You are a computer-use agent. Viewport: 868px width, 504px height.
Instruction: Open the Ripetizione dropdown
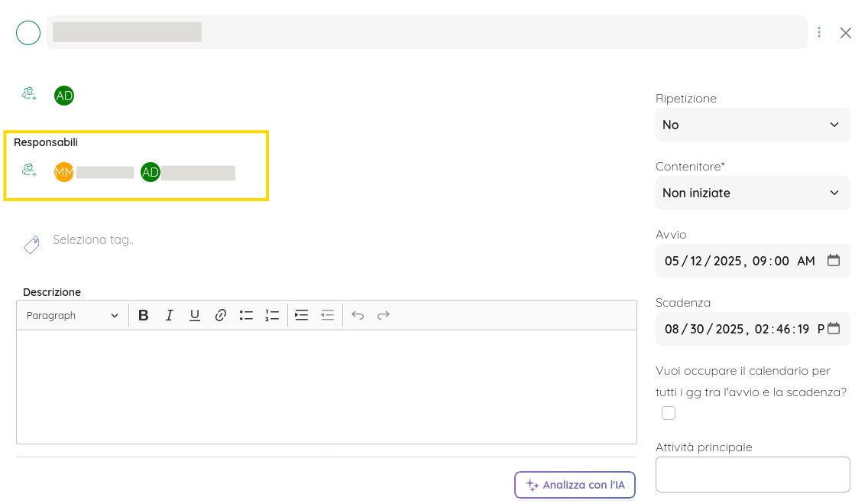point(752,125)
